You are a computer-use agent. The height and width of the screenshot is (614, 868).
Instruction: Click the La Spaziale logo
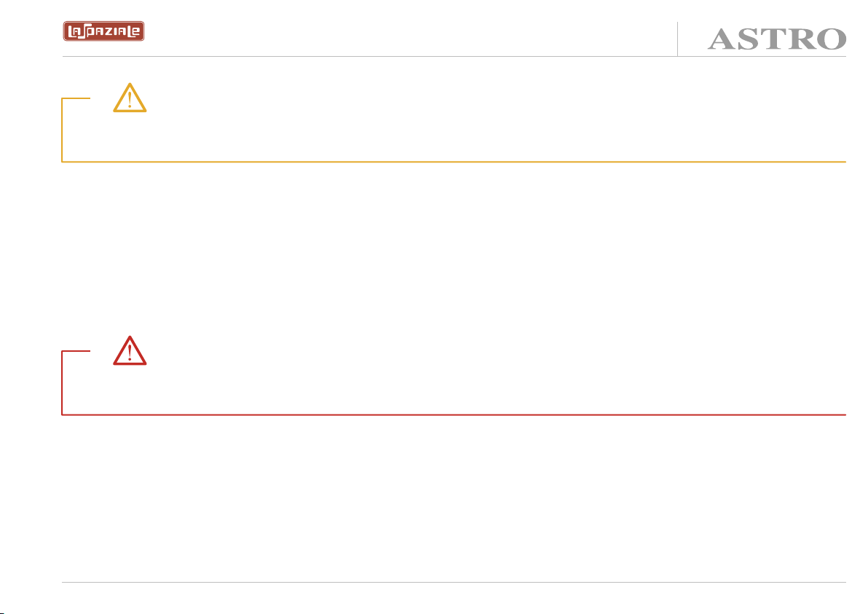point(103,31)
